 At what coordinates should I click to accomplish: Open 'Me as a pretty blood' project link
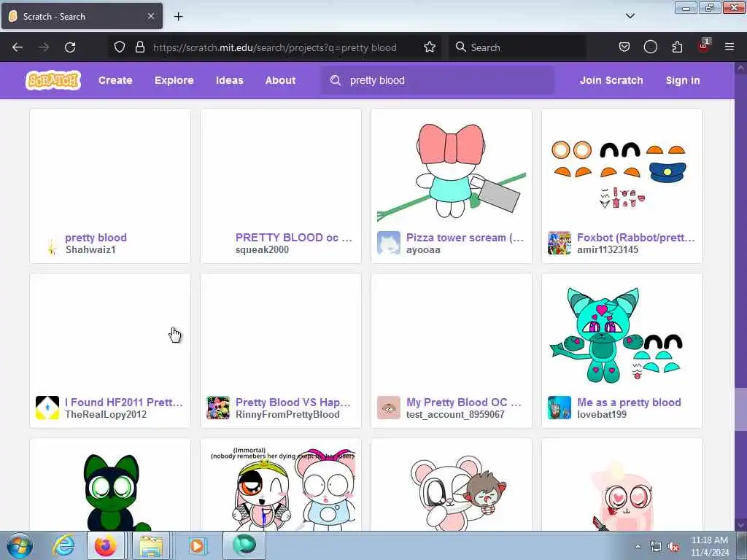(x=629, y=402)
